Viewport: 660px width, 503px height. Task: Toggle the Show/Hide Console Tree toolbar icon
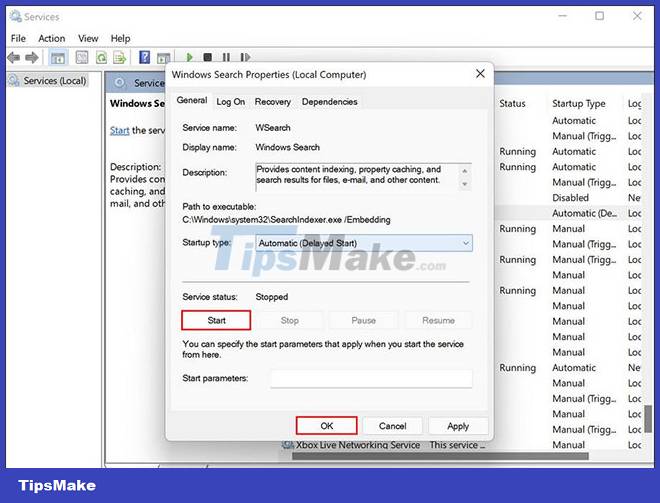pos(57,58)
